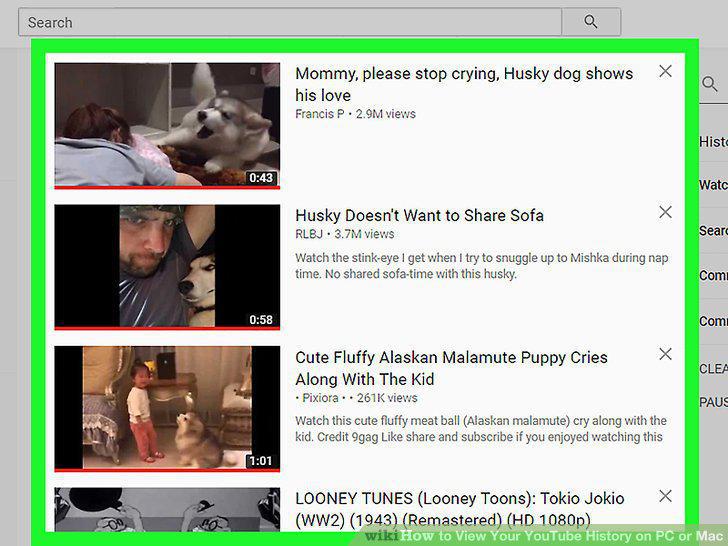Click the search magnifier button in top bar
The width and height of the screenshot is (728, 546).
591,22
